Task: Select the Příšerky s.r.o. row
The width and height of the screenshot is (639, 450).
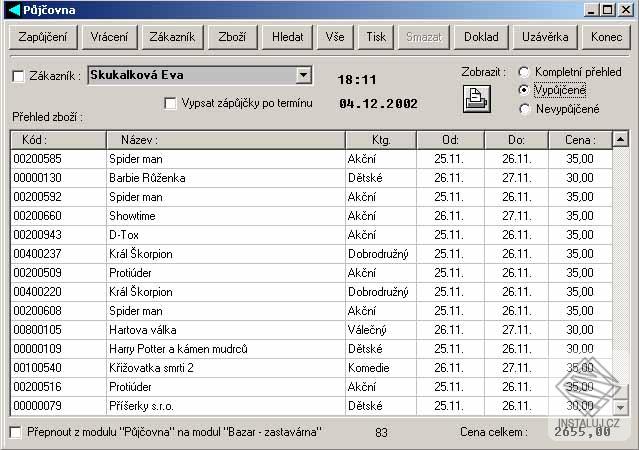Action: 311,406
